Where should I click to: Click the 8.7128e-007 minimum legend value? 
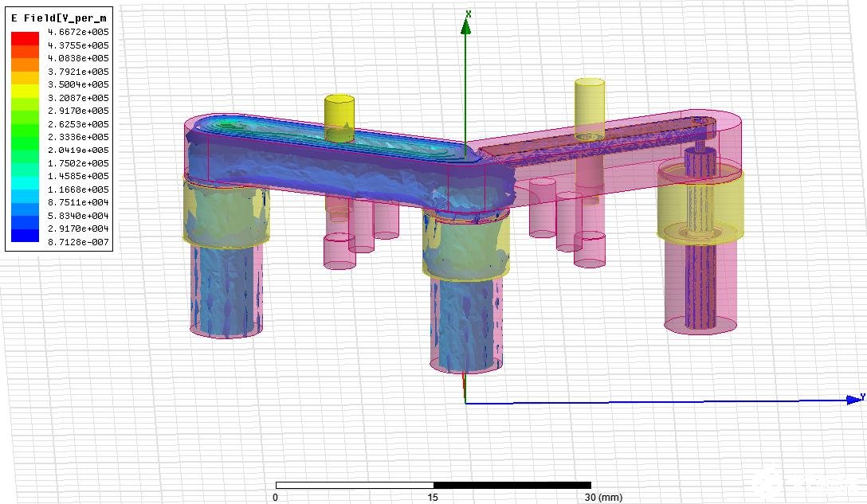[78, 242]
